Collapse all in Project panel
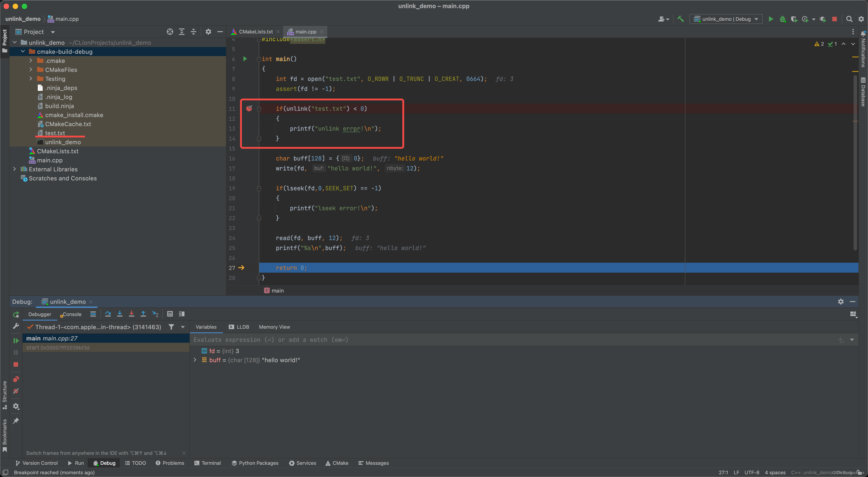 (193, 32)
